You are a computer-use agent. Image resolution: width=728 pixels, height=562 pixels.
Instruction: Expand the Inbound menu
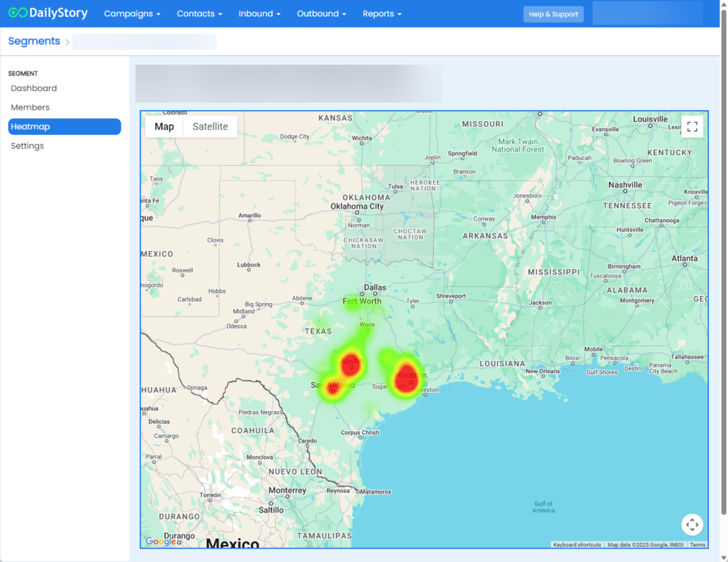(259, 14)
